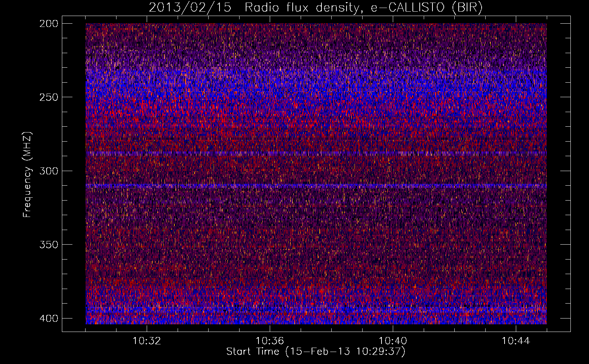Click the 400 frequency tick label
Image resolution: width=589 pixels, height=364 pixels.
click(48, 318)
